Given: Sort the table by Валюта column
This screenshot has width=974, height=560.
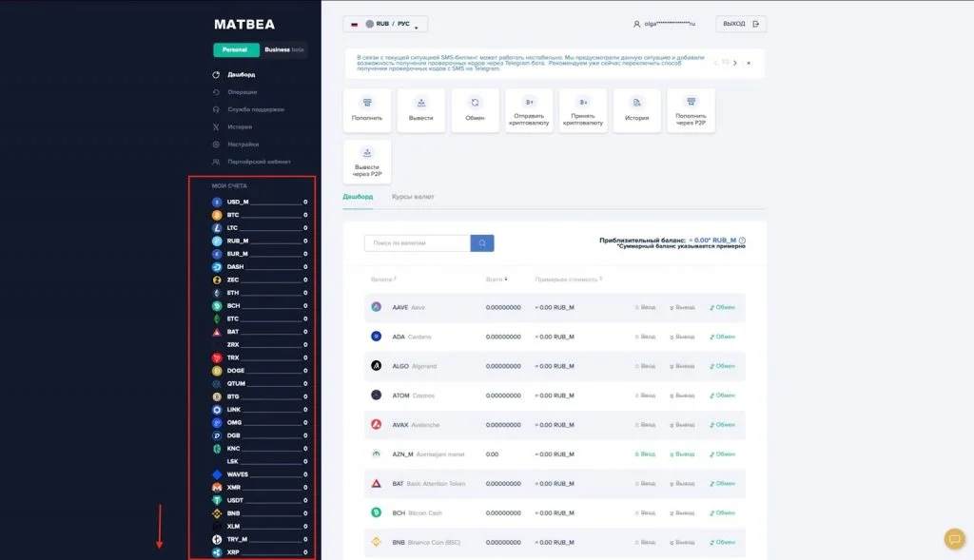Looking at the screenshot, I should (x=383, y=280).
